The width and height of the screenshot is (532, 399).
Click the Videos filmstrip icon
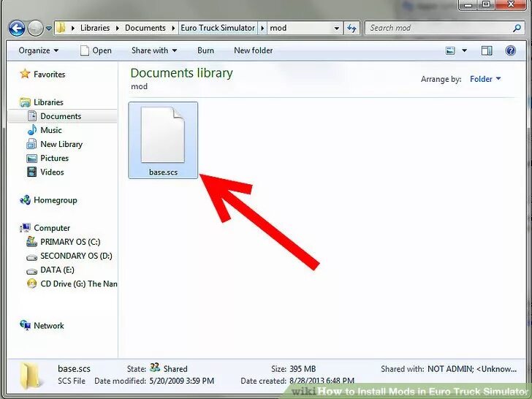(31, 172)
